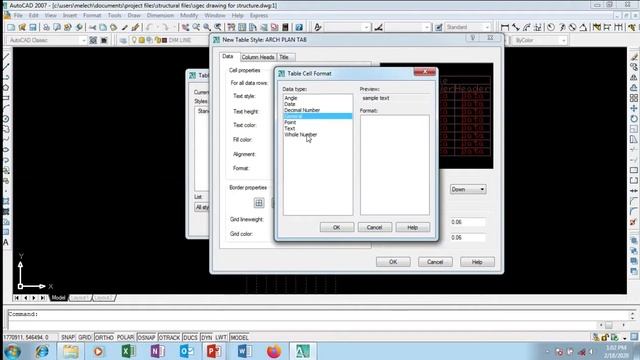Click the Undo arrow icon
This screenshot has width=640, height=360.
point(149,27)
